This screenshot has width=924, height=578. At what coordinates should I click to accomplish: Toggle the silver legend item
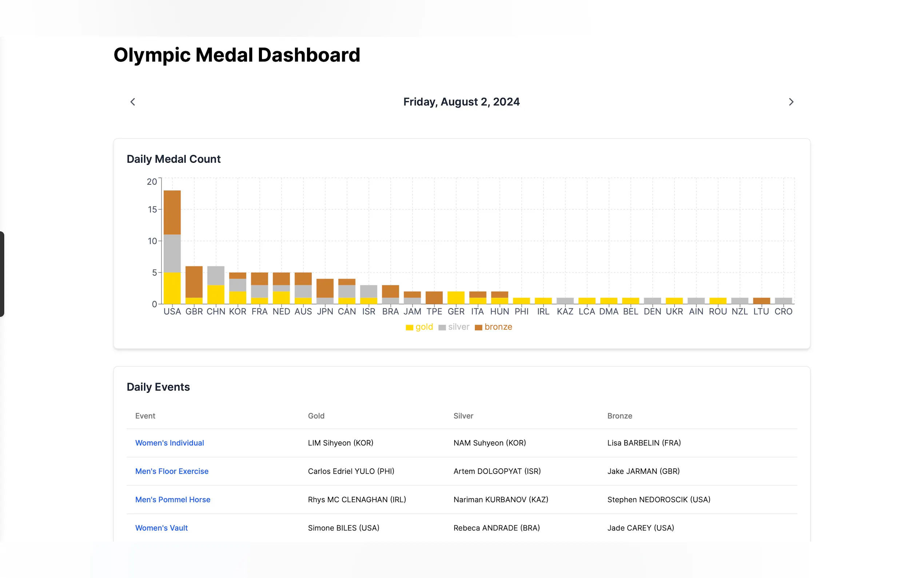[x=454, y=327]
